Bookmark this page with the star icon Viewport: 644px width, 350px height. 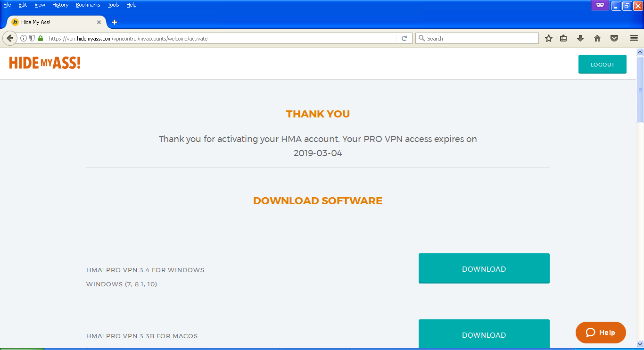(549, 39)
